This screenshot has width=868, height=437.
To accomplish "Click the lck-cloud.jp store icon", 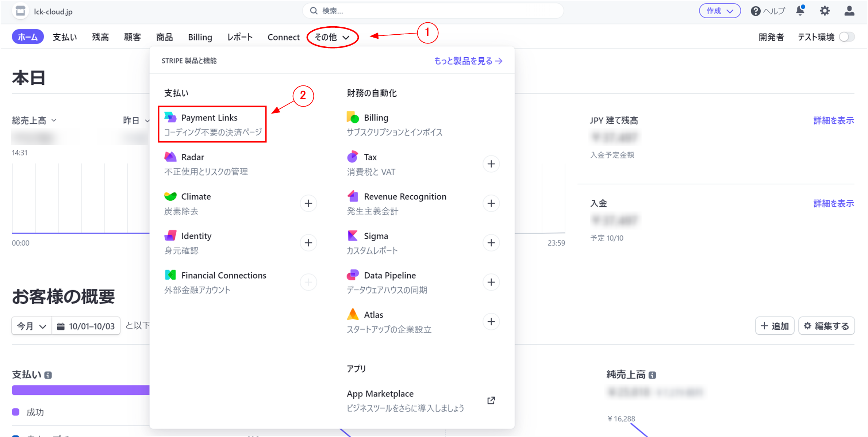I will tap(20, 11).
